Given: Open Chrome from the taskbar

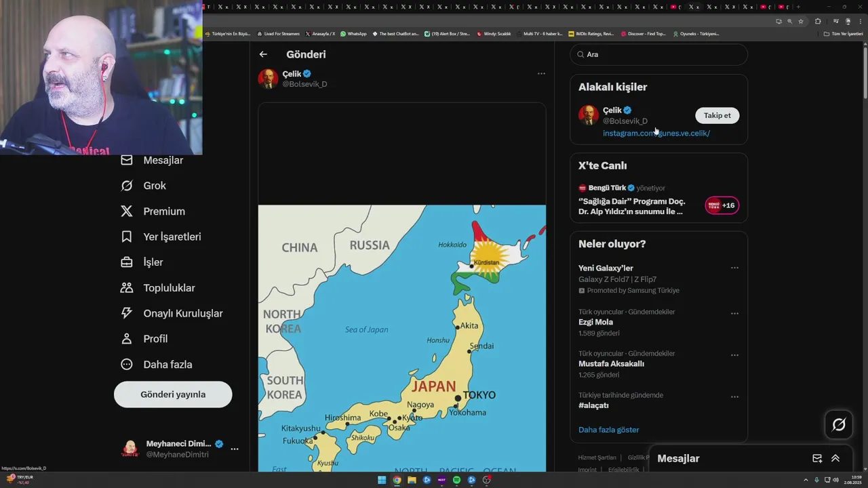Looking at the screenshot, I should tap(397, 480).
